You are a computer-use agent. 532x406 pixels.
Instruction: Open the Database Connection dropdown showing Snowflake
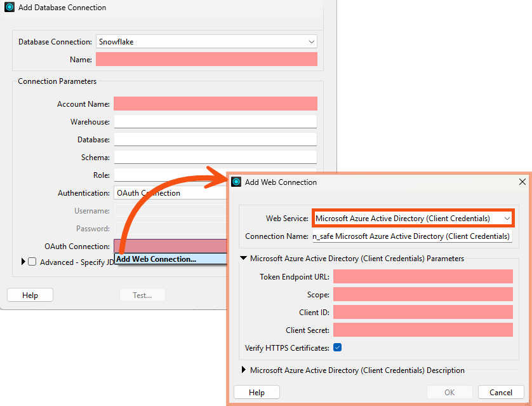point(312,41)
